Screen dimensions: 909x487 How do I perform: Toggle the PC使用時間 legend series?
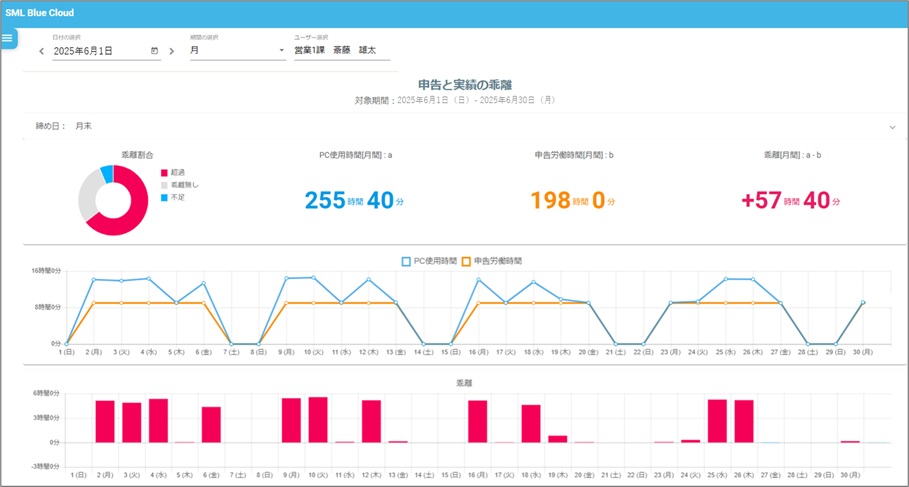click(429, 260)
